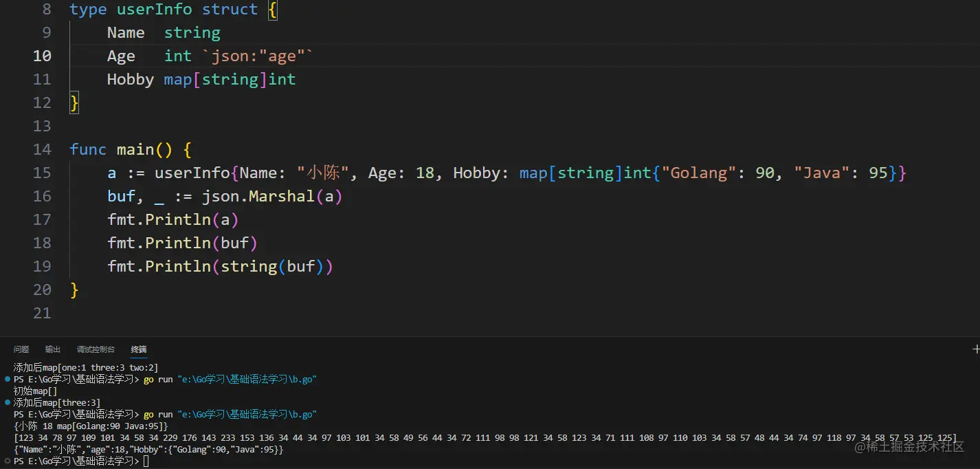Click the 'Name string' field declaration
The image size is (980, 469).
(164, 33)
